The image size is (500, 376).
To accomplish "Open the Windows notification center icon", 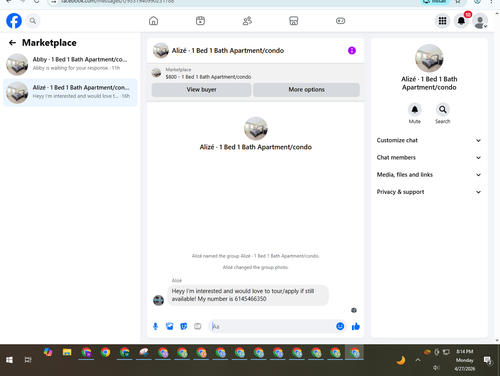I will pos(488,360).
